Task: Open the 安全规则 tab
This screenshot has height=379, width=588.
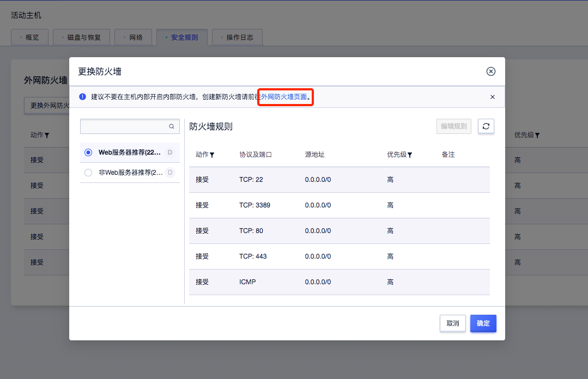Action: point(182,37)
